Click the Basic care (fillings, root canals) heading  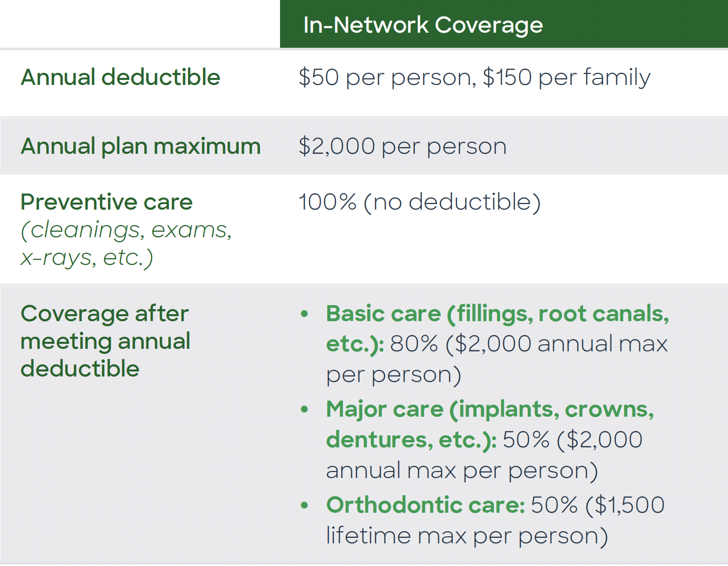(497, 314)
